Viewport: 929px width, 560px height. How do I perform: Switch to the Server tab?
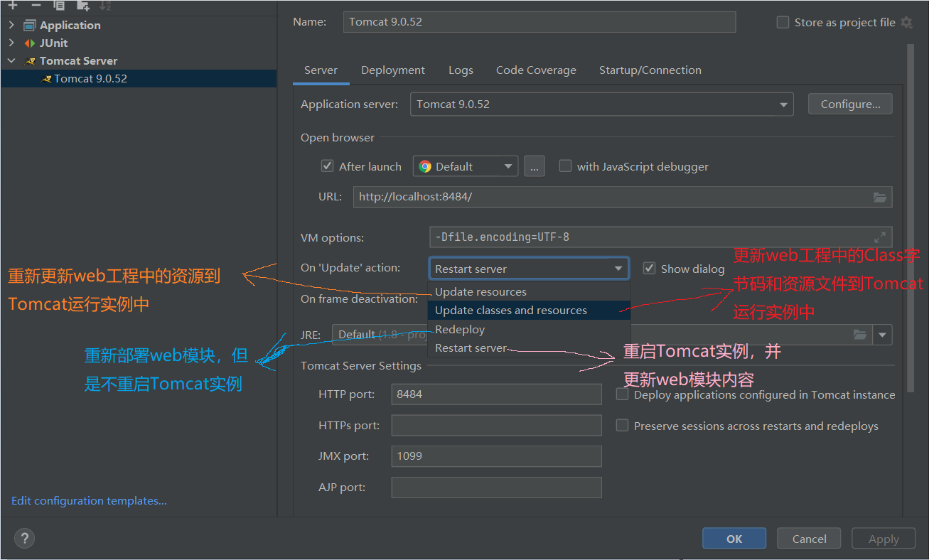[321, 70]
